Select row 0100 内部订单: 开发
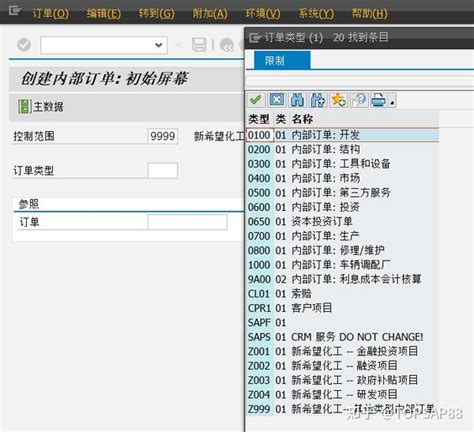 tap(343, 135)
